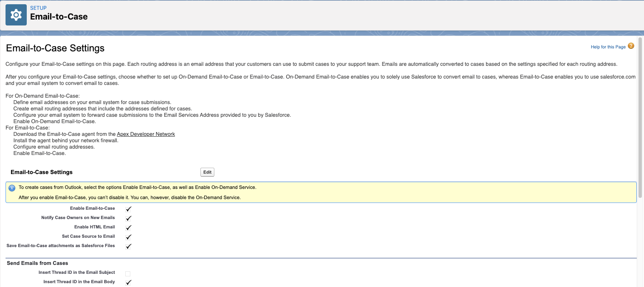Click the text 'For On-Demand Email-to-Case:'
The image size is (644, 287).
click(42, 96)
